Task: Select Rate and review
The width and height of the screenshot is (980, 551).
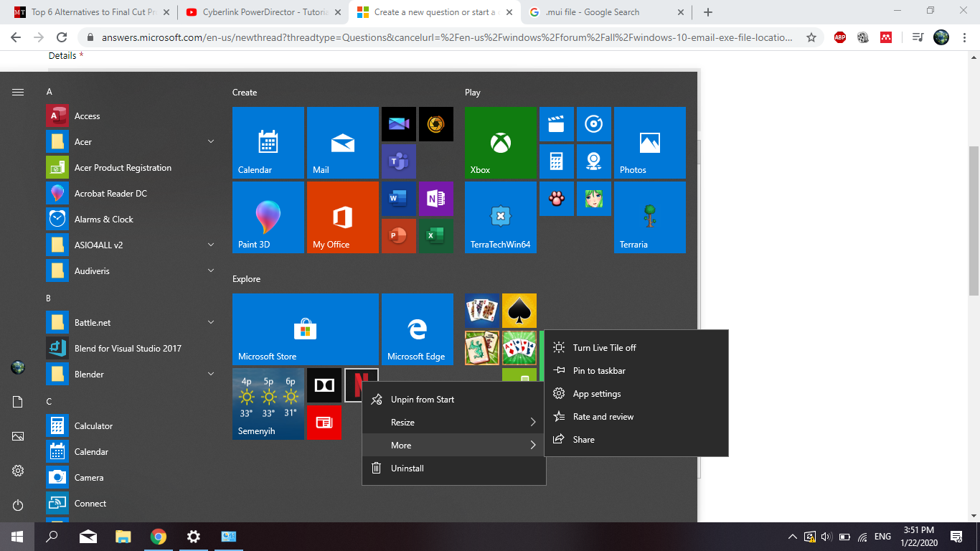Action: click(636, 417)
